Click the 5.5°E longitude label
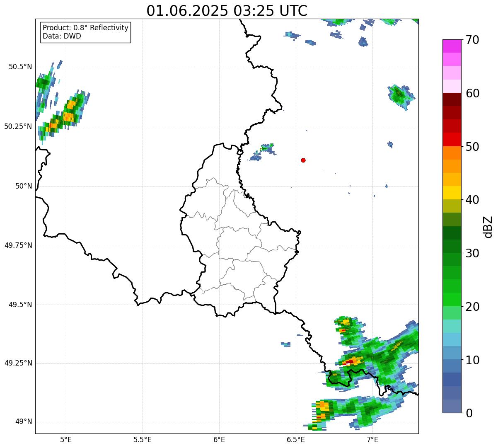This screenshot has width=498, height=448. point(143,439)
